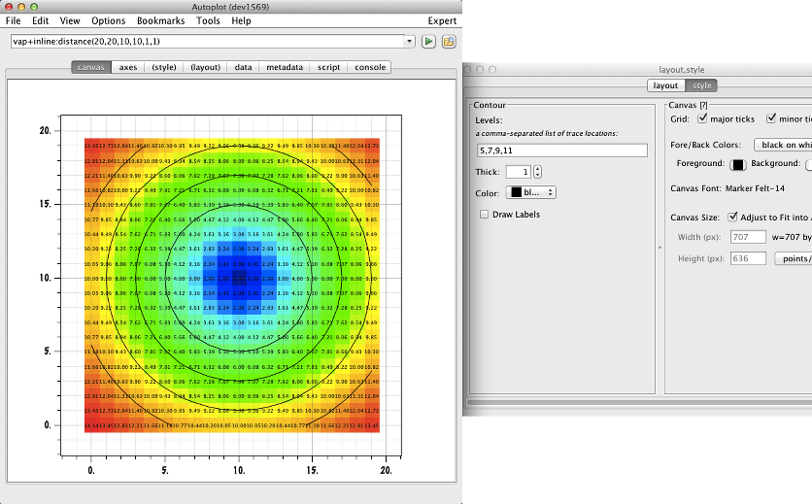
Task: Toggle the Adjust to Fit canvas size checkbox
Action: tap(732, 217)
